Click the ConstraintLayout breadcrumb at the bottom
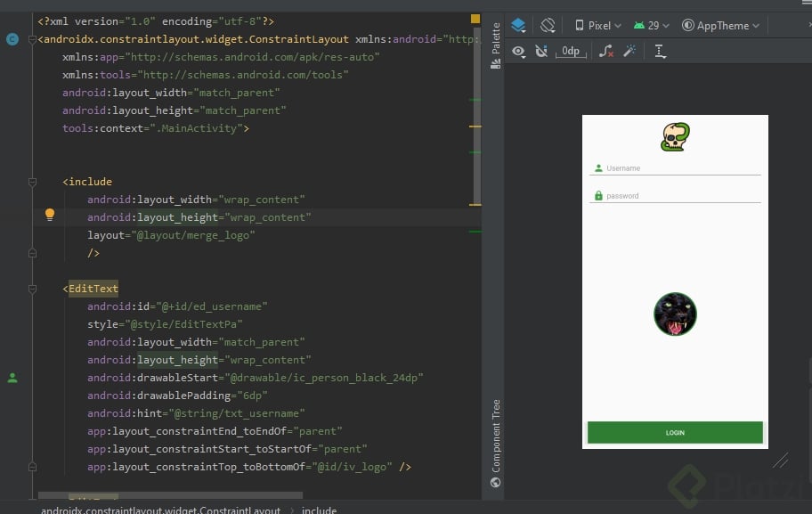812x514 pixels. click(x=160, y=510)
